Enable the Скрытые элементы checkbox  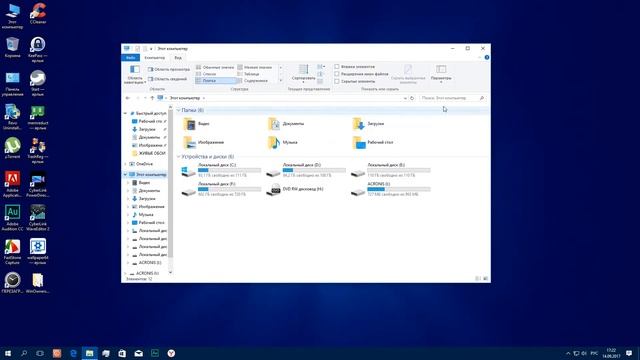(337, 81)
